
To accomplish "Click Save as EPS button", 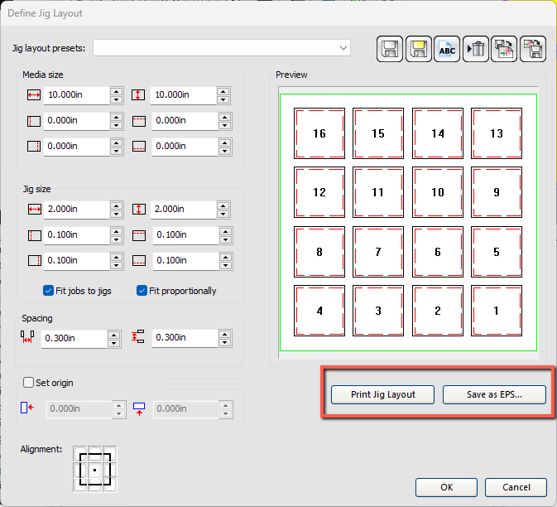I will [x=494, y=394].
